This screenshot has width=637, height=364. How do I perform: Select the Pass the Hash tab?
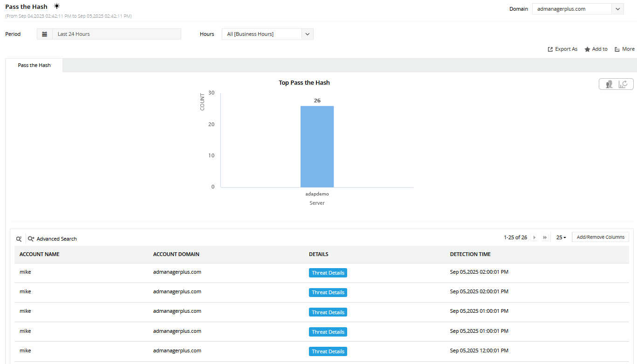(34, 65)
